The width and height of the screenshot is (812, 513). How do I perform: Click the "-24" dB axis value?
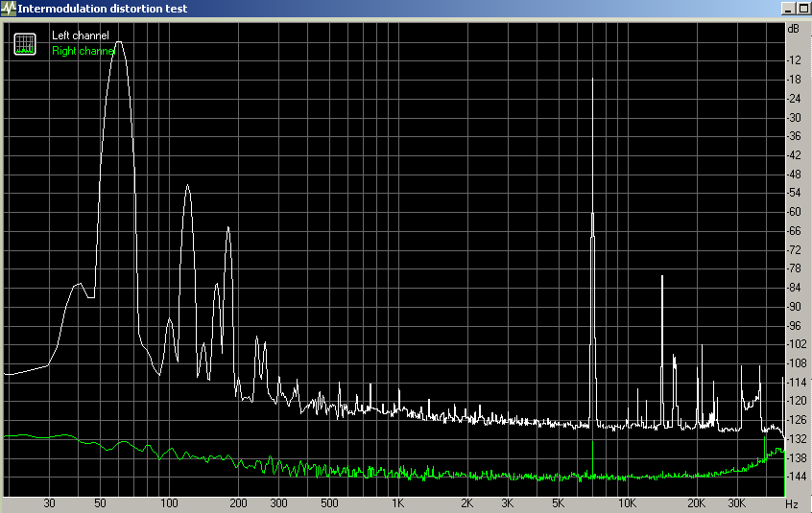click(x=794, y=98)
